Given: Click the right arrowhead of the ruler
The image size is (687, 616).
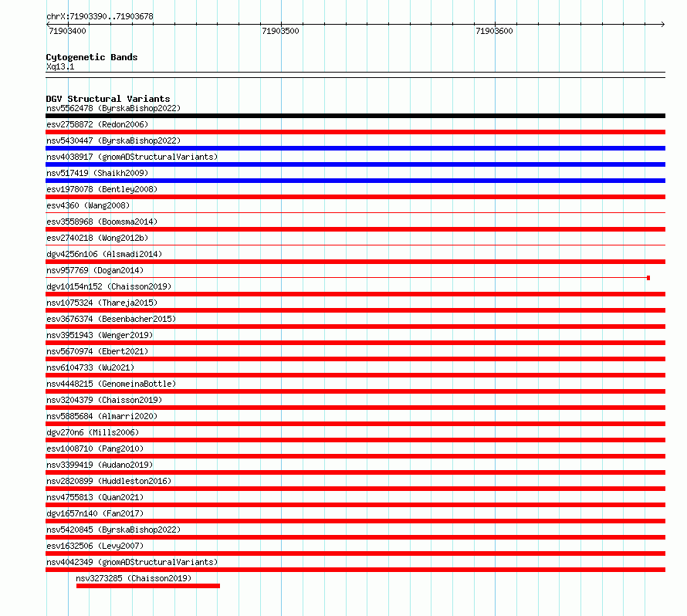Looking at the screenshot, I should pos(662,24).
